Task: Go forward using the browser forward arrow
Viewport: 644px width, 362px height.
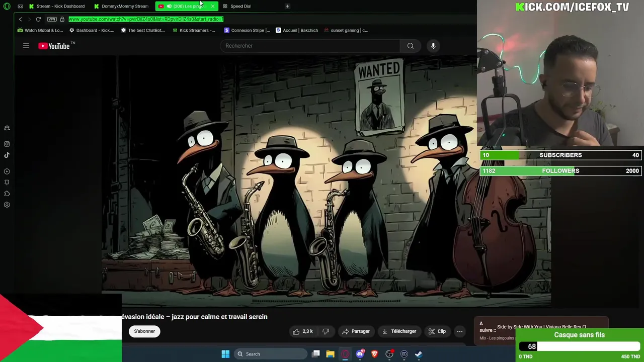Action: point(29,19)
